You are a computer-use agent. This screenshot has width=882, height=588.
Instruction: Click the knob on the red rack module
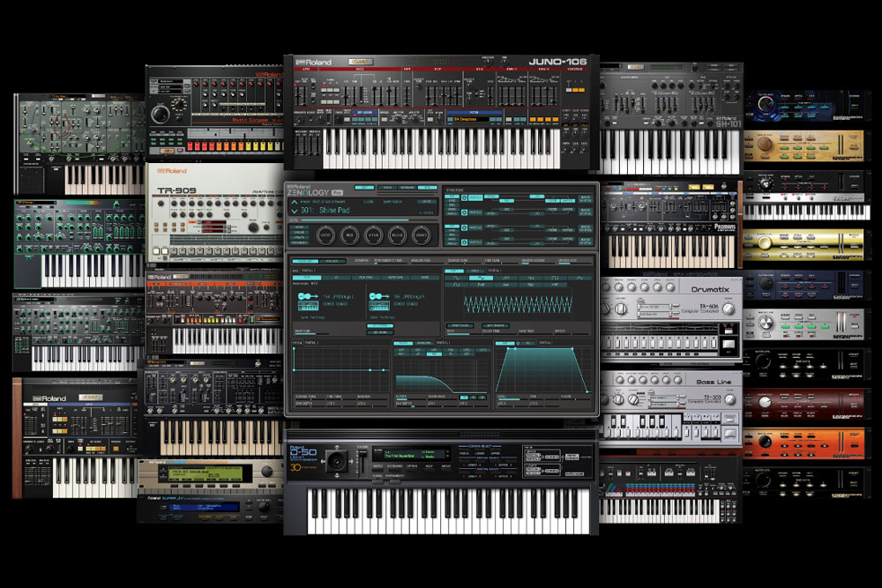point(765,403)
